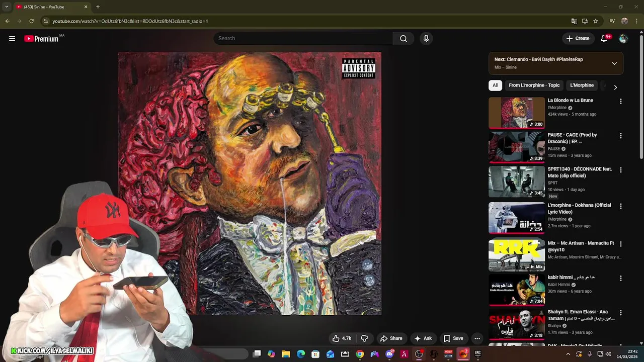Open options for Mc Artisan Mamacita mix

tap(620, 244)
